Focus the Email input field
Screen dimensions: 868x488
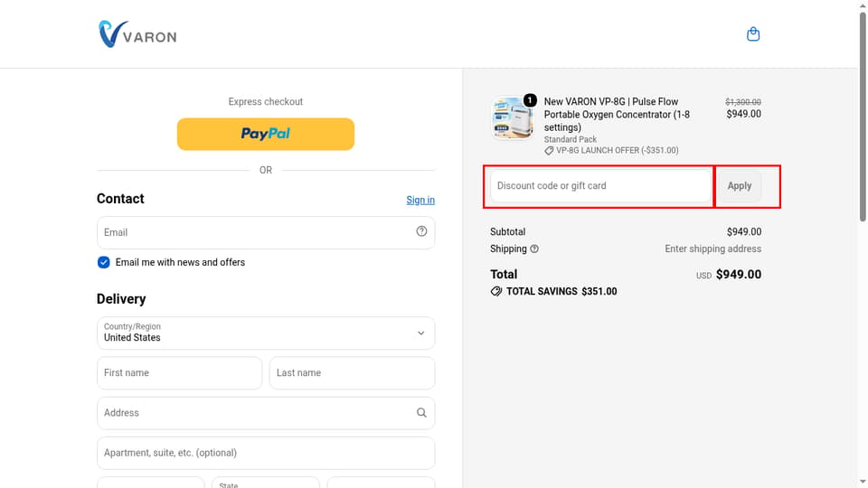click(x=266, y=232)
